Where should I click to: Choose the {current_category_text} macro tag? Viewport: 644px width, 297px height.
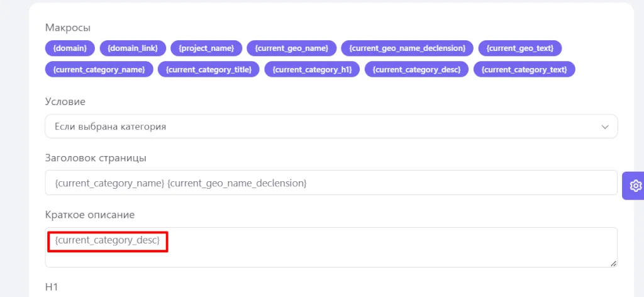(524, 69)
